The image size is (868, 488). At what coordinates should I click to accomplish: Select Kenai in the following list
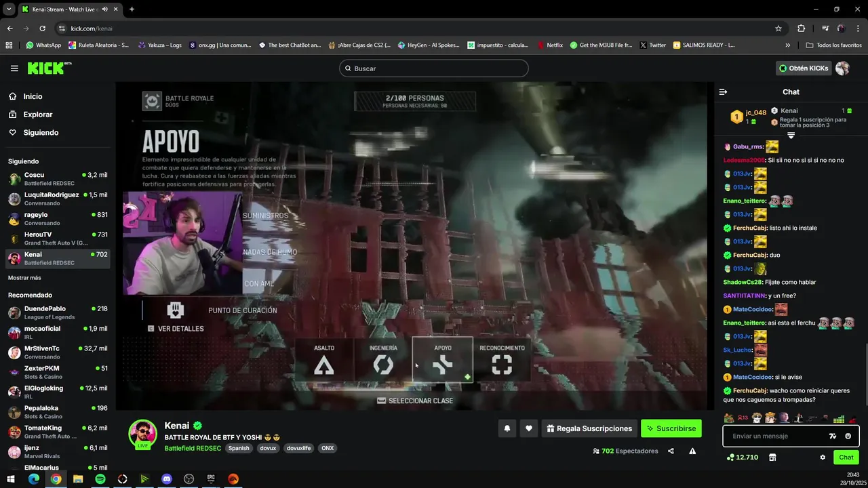pos(58,258)
